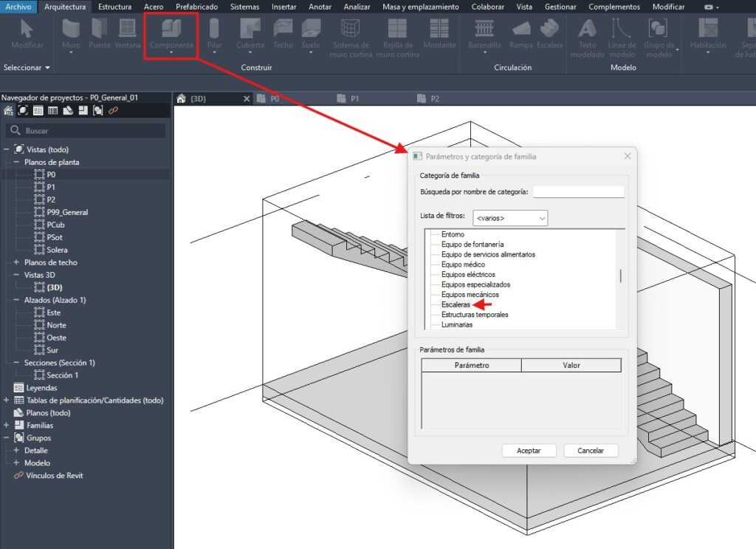Open the Lista de filtros dropdown
Viewport: 756px width, 549px height.
pyautogui.click(x=510, y=218)
